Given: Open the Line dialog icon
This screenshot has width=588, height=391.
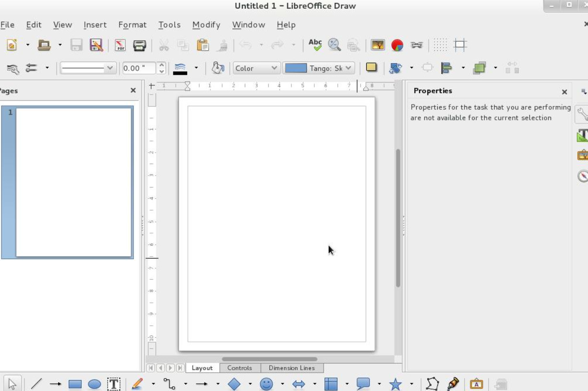Looking at the screenshot, I should (13, 69).
